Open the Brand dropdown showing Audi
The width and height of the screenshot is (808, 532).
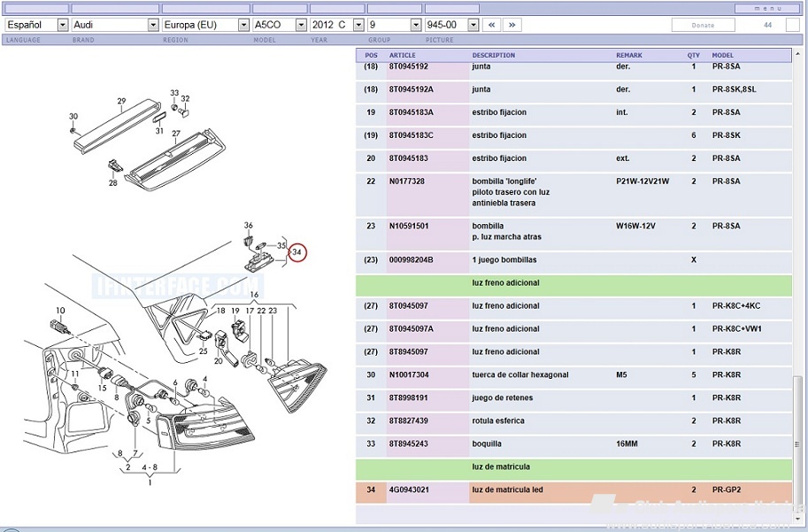pyautogui.click(x=115, y=25)
